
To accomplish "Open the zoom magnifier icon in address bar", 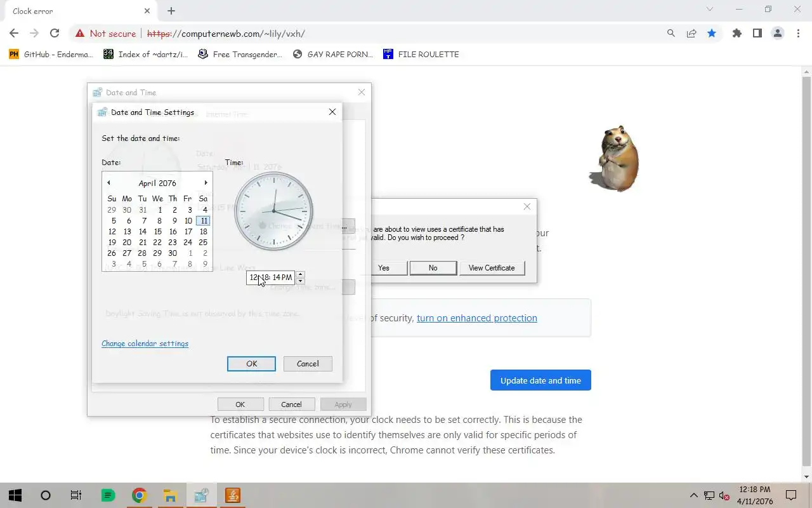I will point(671,34).
